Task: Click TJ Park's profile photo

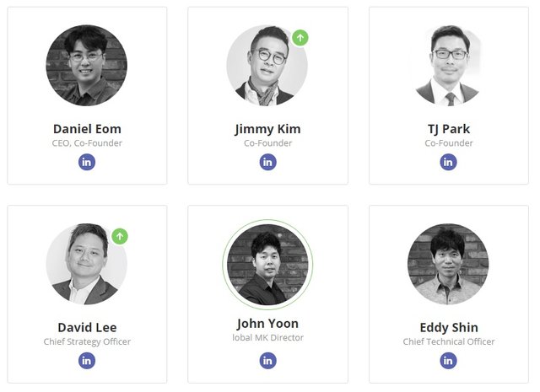Action: coord(448,66)
